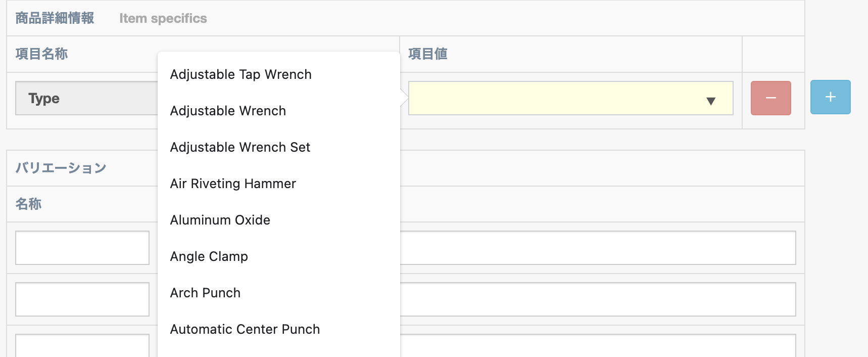Click the yellow item value combo box
The height and width of the screenshot is (357, 868).
tap(556, 98)
